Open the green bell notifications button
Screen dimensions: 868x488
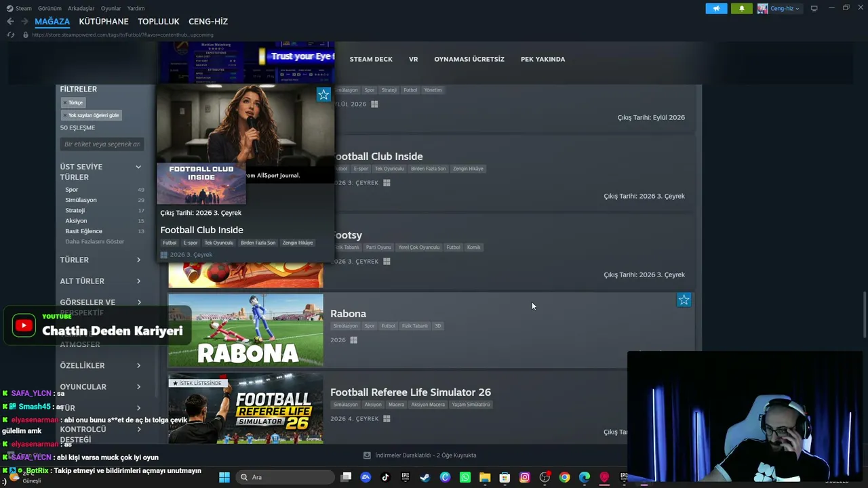click(741, 8)
